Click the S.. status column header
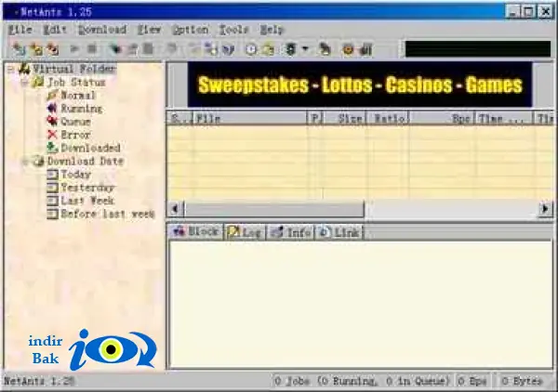Viewport: 558px width, 392px height. click(180, 118)
